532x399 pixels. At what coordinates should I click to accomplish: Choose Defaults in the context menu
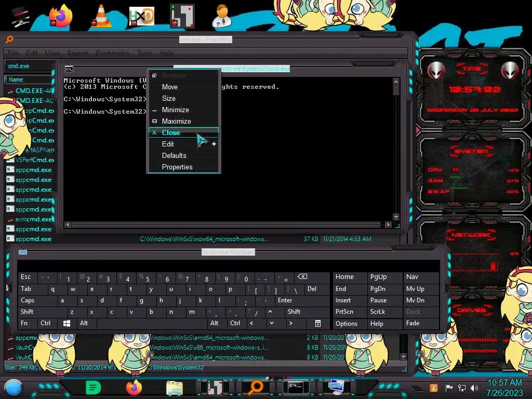pos(183,155)
